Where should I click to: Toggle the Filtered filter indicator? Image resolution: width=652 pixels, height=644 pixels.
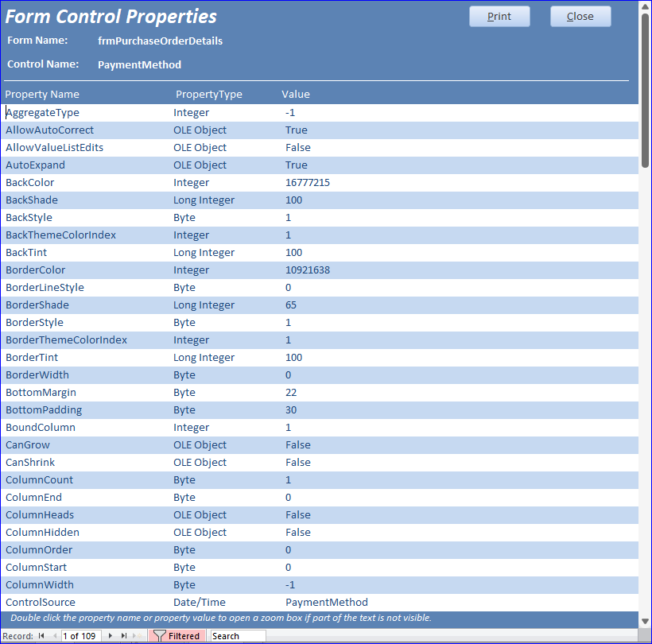click(177, 636)
